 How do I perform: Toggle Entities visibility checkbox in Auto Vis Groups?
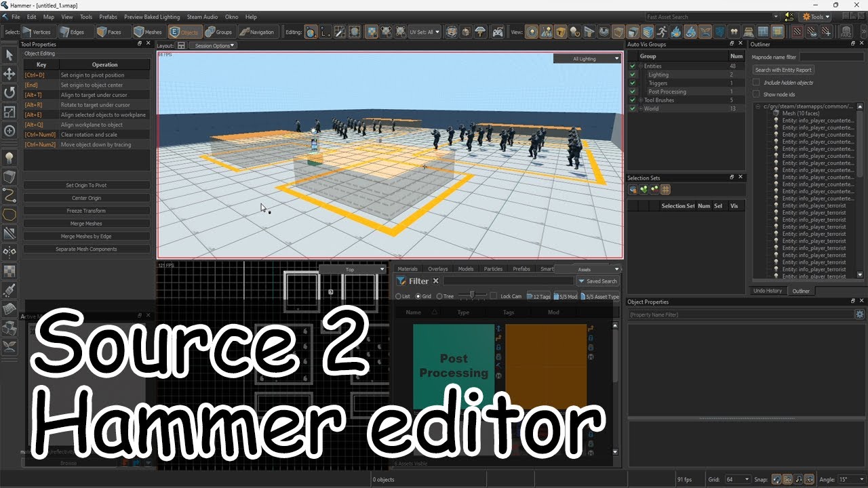[633, 66]
